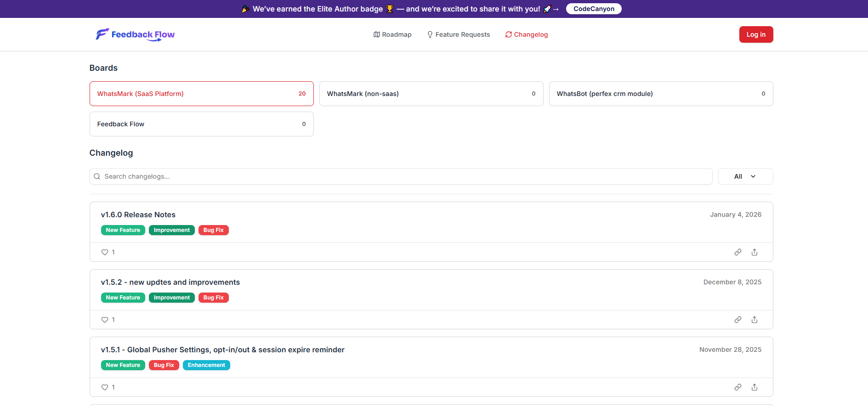Copy link for v1.5.2 changelog entry
The height and width of the screenshot is (406, 868).
738,320
